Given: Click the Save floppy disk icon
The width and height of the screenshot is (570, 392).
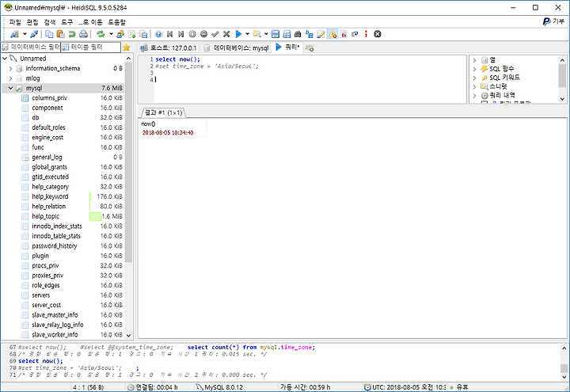Looking at the screenshot, I should point(275,34).
